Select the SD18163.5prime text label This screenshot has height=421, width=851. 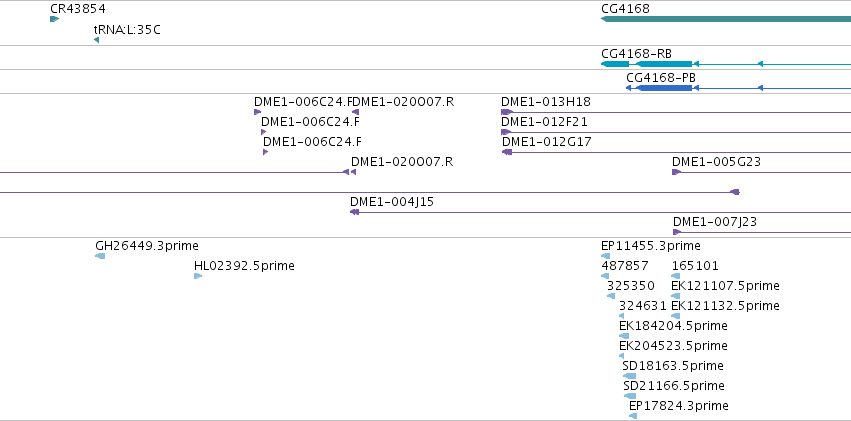tap(674, 366)
